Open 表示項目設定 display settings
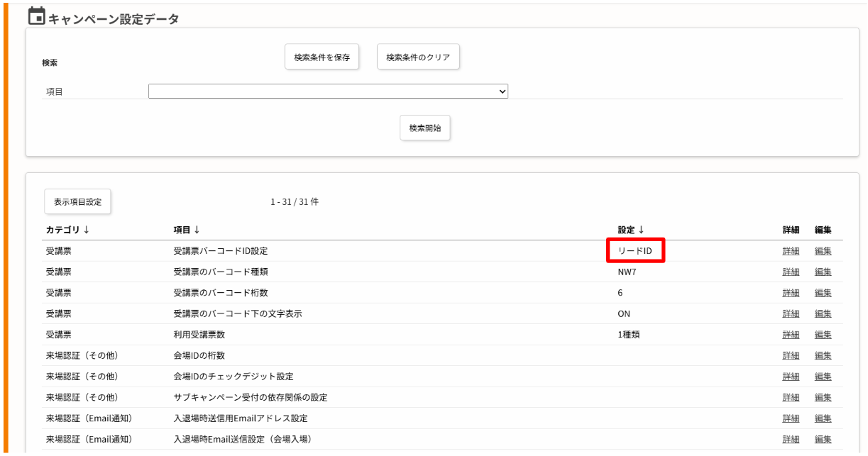This screenshot has width=868, height=456. coord(78,202)
